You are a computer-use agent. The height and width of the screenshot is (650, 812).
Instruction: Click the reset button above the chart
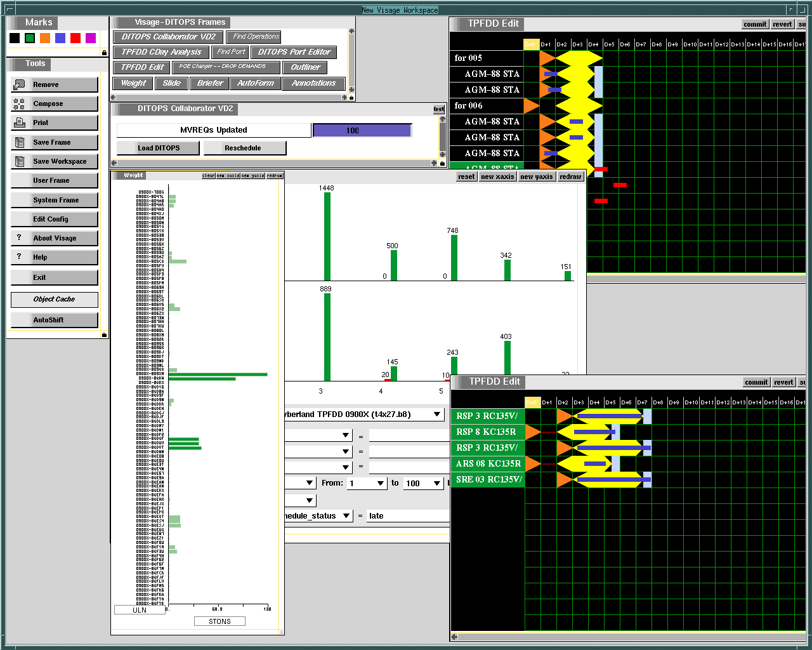[466, 176]
